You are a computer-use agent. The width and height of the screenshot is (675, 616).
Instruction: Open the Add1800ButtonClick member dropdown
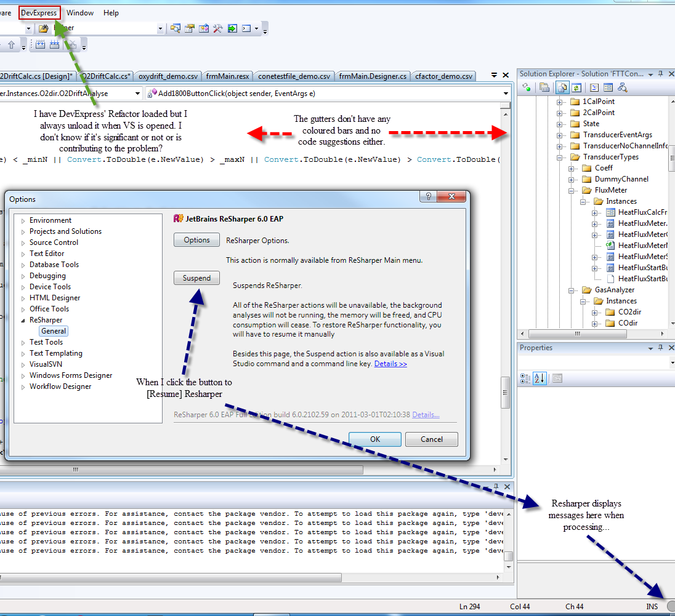(x=506, y=94)
